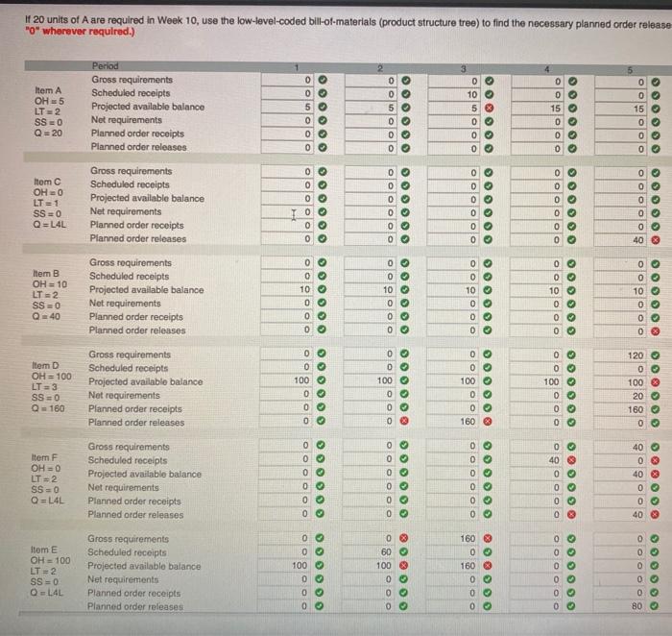Click red X beside Item F scheduled receipts period 4
672x636 pixels.
coord(571,460)
